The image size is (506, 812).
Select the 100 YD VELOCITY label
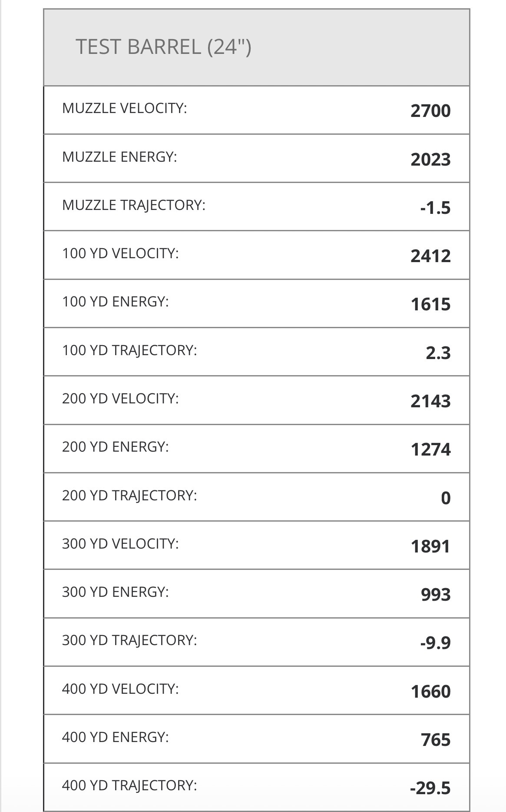point(120,253)
